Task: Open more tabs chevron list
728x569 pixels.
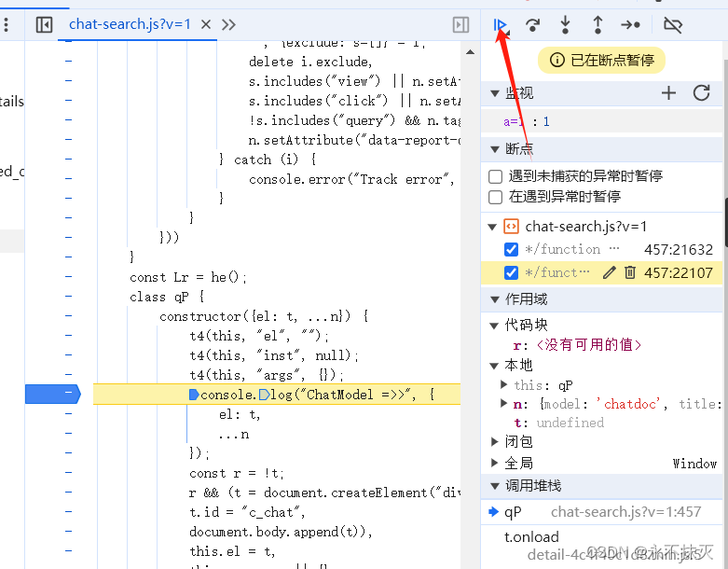Action: coord(228,24)
